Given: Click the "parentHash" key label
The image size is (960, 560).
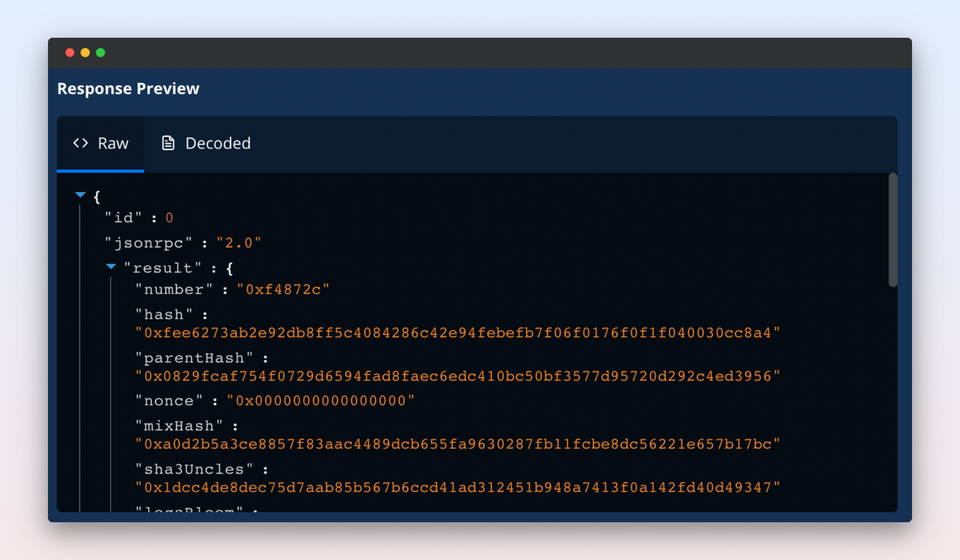Looking at the screenshot, I should point(194,358).
